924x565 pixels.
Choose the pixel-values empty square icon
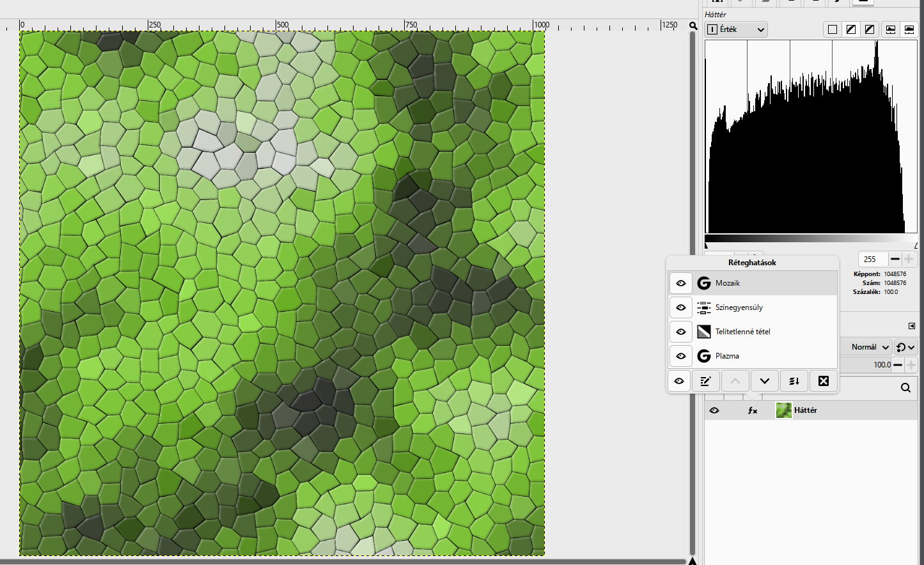point(833,29)
